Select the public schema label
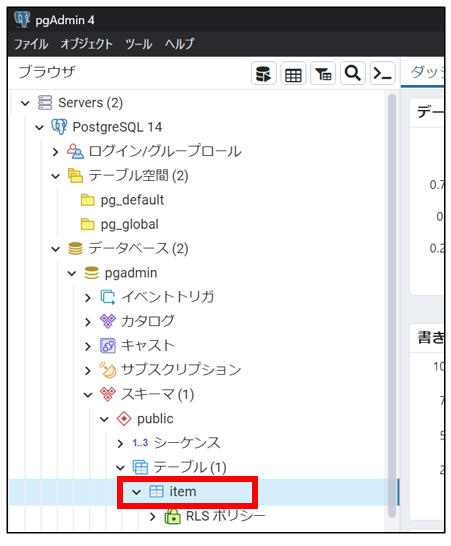Viewport: 451px width, 546px height. (155, 419)
